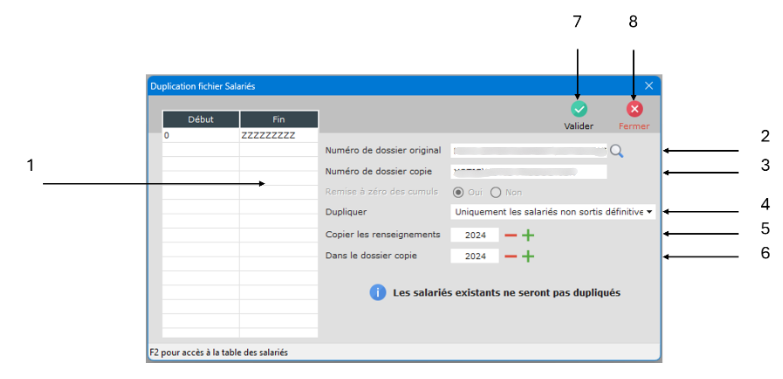Decrease Copier les renseignements year with minus
This screenshot has width=783, height=379.
[511, 235]
